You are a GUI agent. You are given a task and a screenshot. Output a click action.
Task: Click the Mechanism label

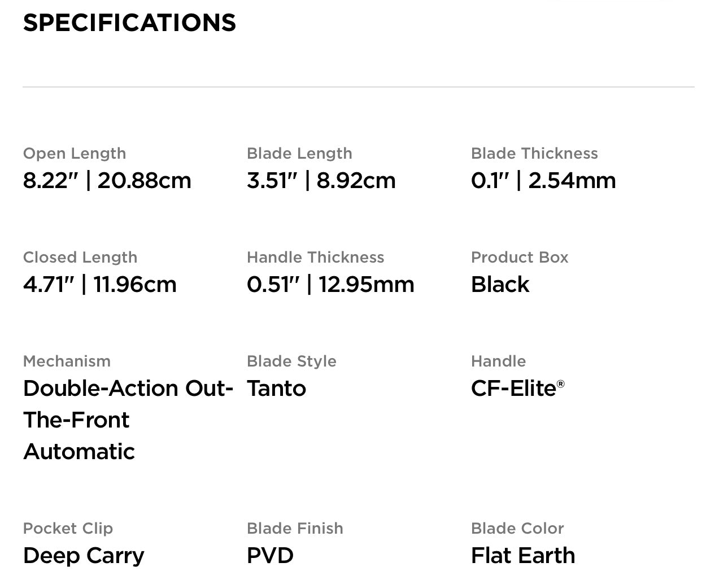67,361
